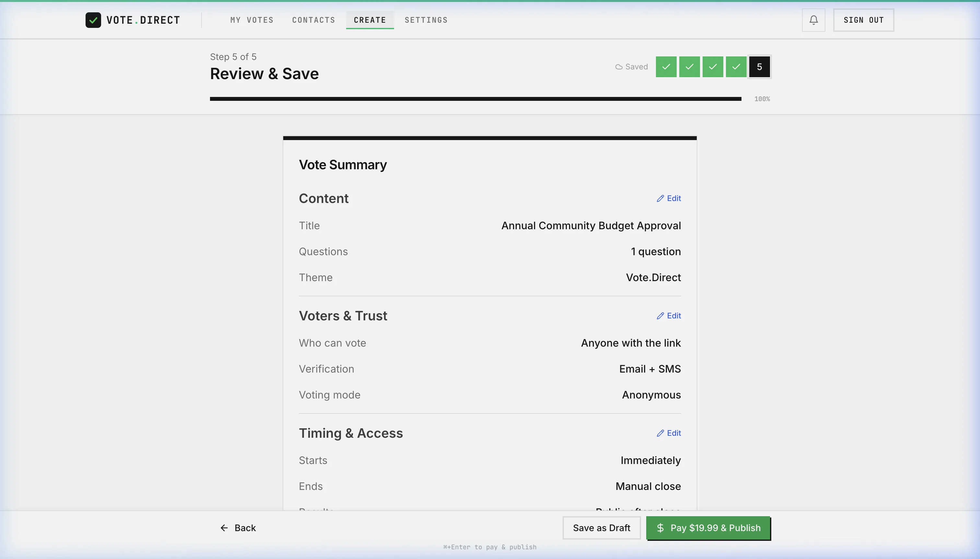Click the VOTE.DIRECT brand name
980x559 pixels.
point(143,20)
